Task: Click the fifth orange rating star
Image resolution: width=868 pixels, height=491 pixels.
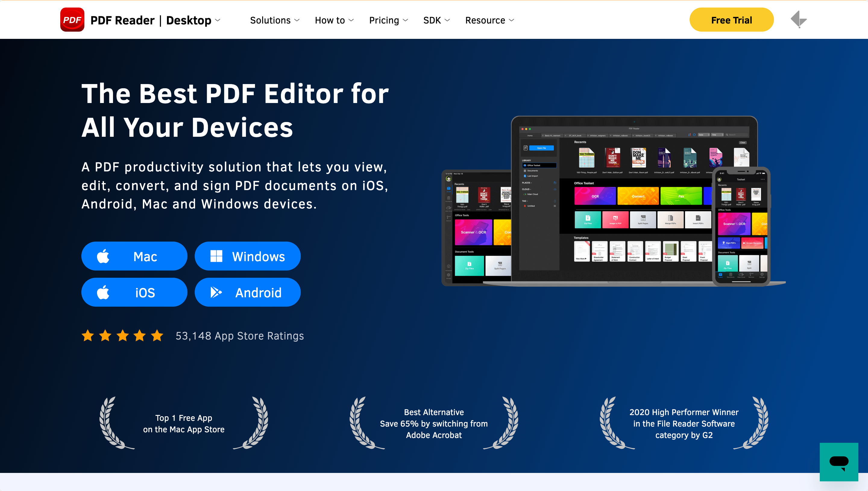Action: point(157,336)
